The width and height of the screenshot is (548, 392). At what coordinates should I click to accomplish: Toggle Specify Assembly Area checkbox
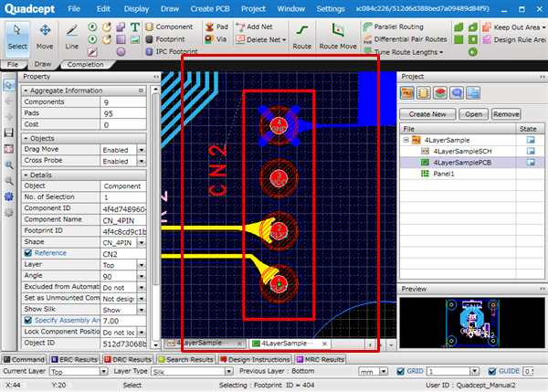point(28,320)
